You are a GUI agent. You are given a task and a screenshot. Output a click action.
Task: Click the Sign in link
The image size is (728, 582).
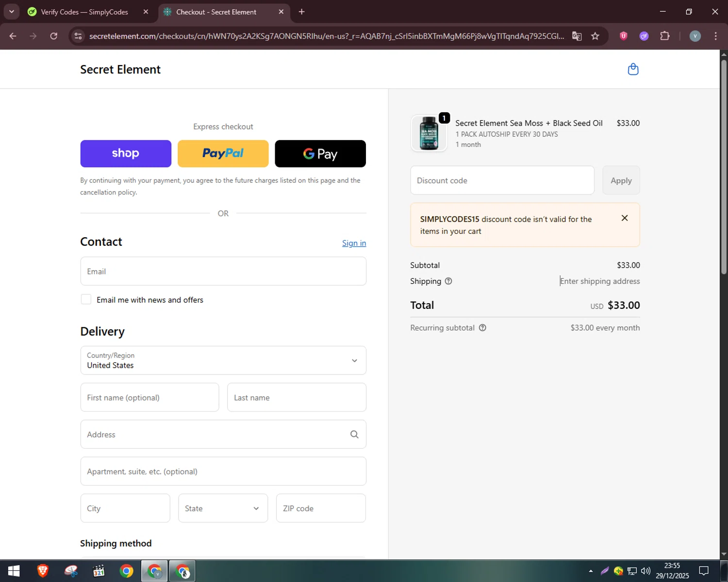[x=354, y=243]
